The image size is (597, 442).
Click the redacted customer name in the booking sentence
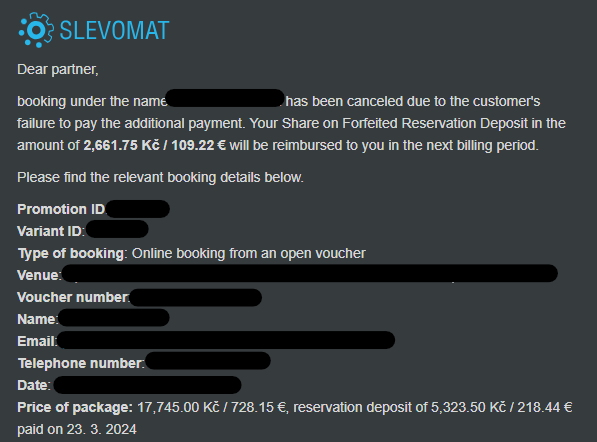point(225,98)
